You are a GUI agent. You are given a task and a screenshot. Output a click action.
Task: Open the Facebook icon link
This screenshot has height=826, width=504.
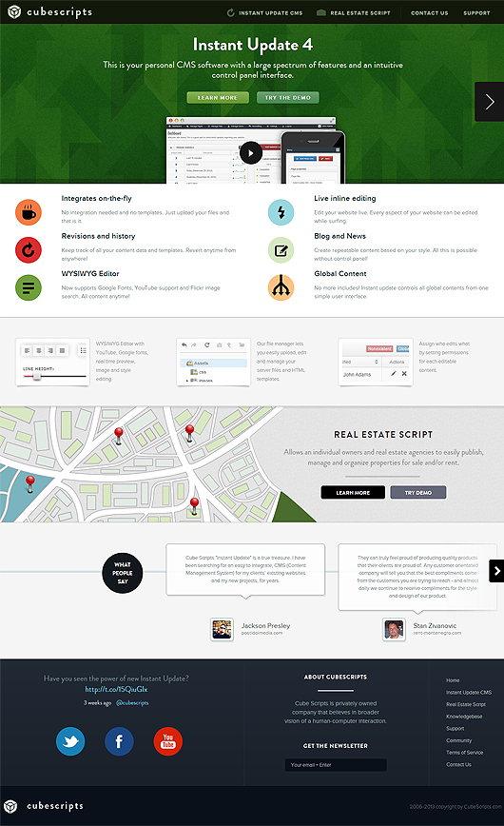(x=119, y=741)
